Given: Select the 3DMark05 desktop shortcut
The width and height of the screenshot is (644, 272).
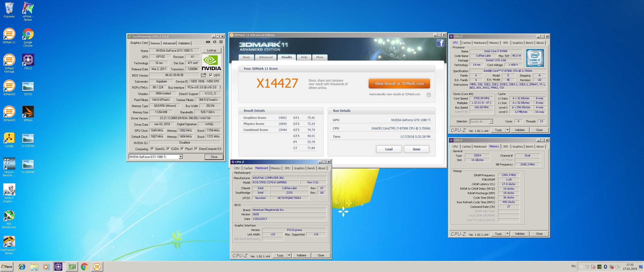Looking at the screenshot, I should click(9, 114).
